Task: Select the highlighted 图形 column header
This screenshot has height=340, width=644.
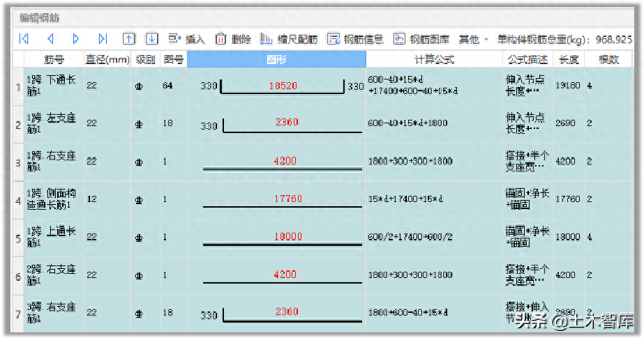Action: click(276, 59)
